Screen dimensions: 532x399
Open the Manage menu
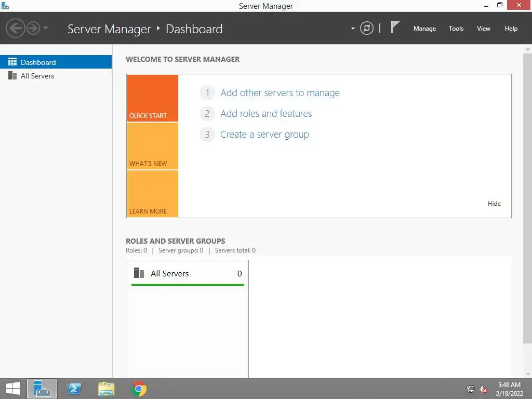tap(424, 29)
